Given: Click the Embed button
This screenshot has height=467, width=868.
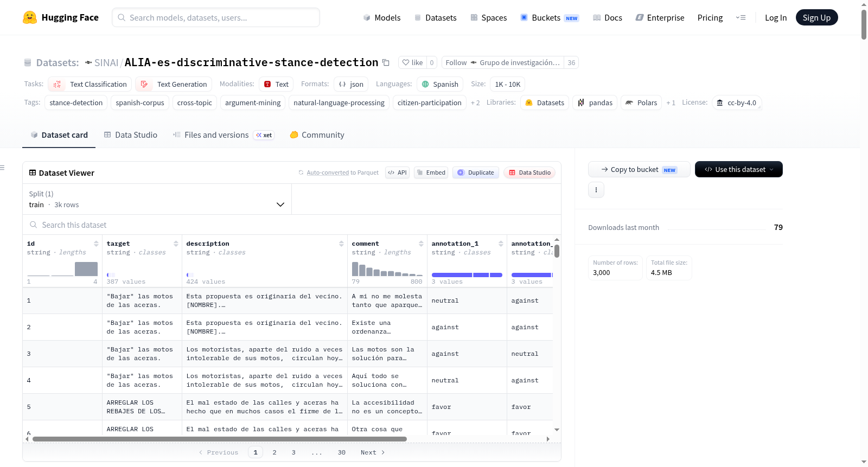Looking at the screenshot, I should point(431,172).
